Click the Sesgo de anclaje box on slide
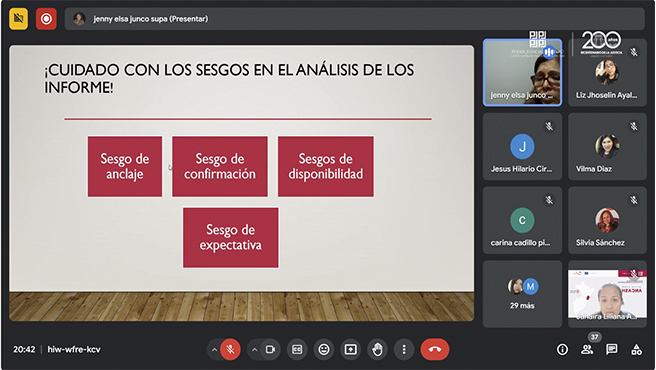 click(125, 166)
